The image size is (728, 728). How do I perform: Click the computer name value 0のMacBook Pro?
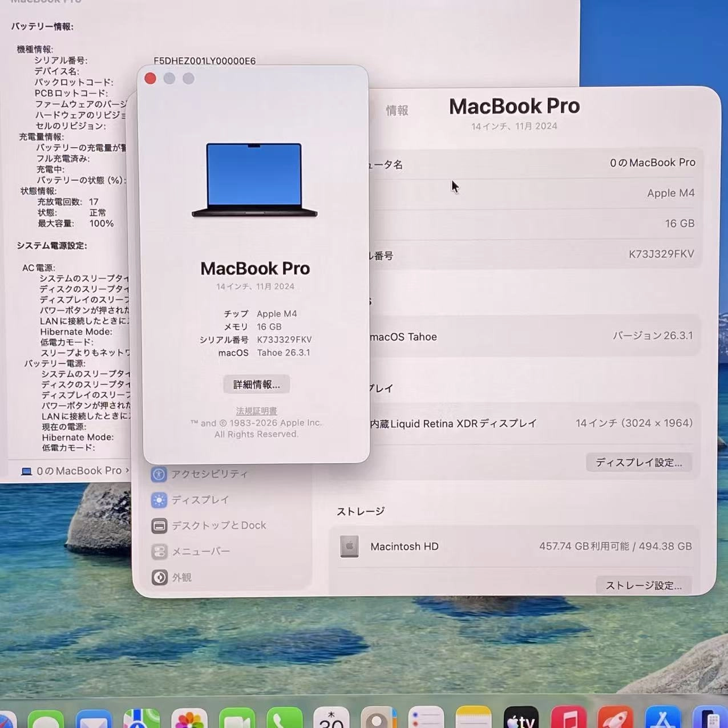[653, 163]
